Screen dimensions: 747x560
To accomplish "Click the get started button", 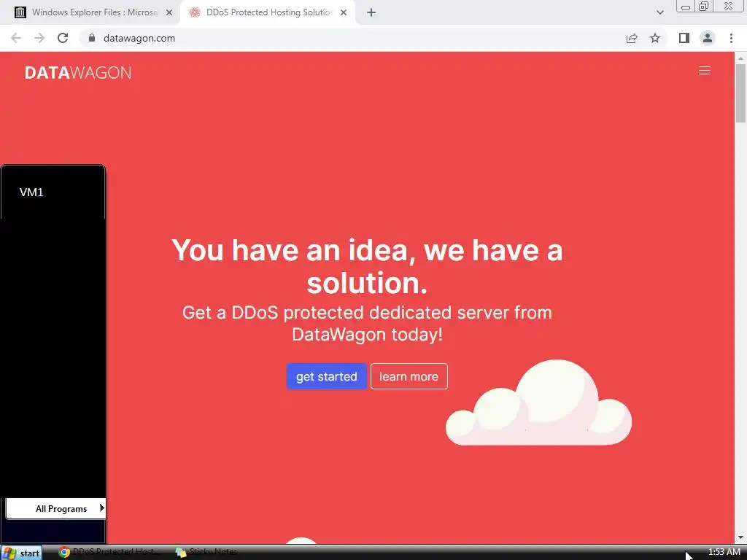I will (326, 376).
